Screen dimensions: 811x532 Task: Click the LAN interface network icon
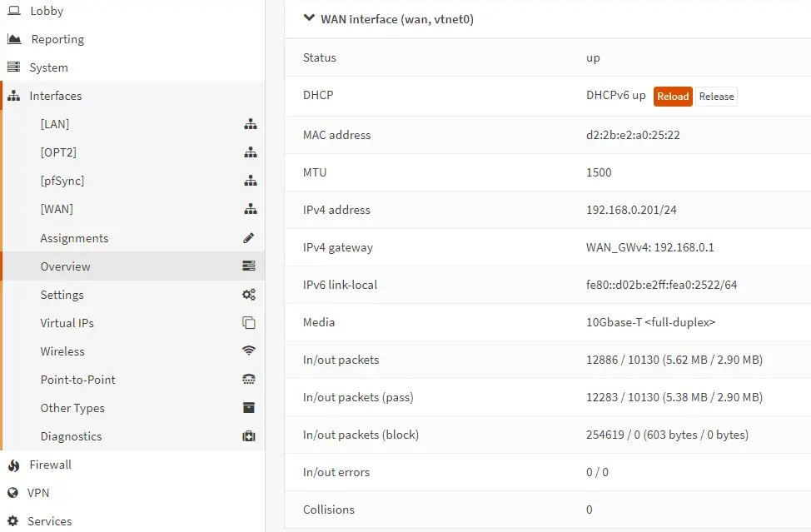point(251,124)
